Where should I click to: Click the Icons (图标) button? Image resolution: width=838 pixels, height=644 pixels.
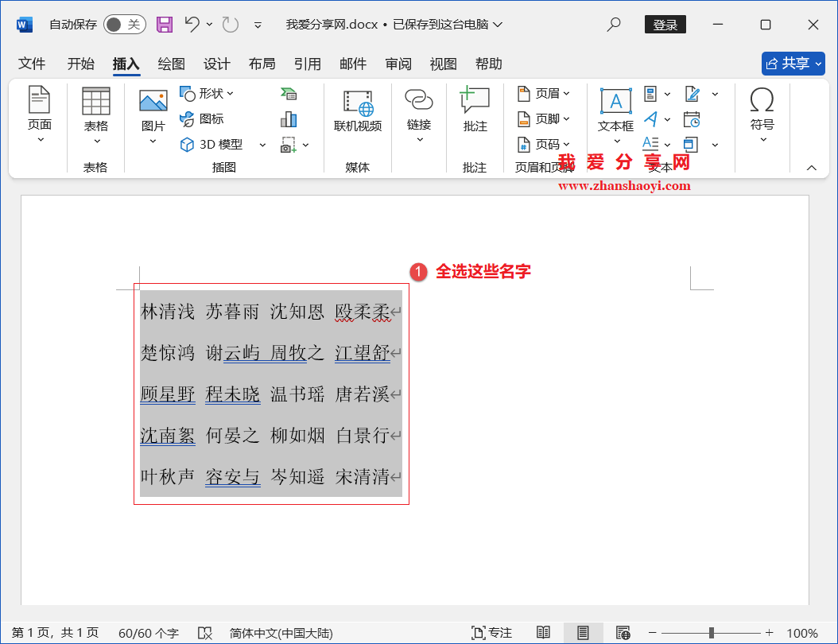[x=201, y=118]
